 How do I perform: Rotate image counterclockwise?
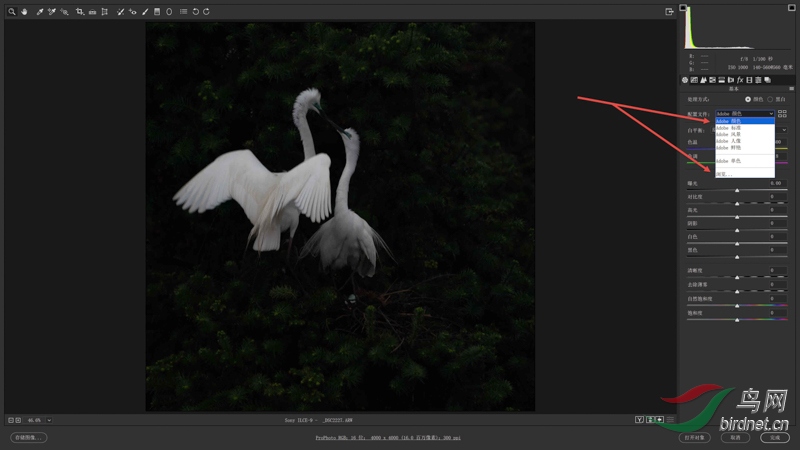point(195,11)
